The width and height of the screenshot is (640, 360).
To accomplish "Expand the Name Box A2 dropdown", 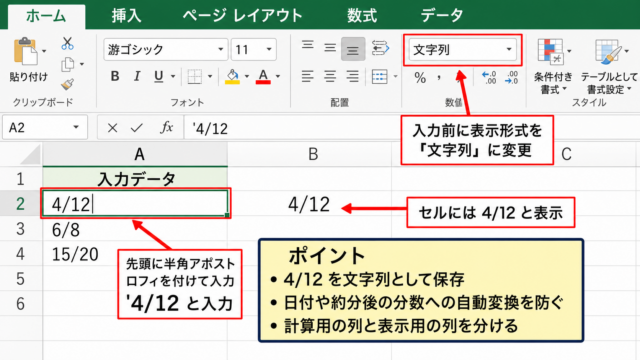I will [x=76, y=127].
